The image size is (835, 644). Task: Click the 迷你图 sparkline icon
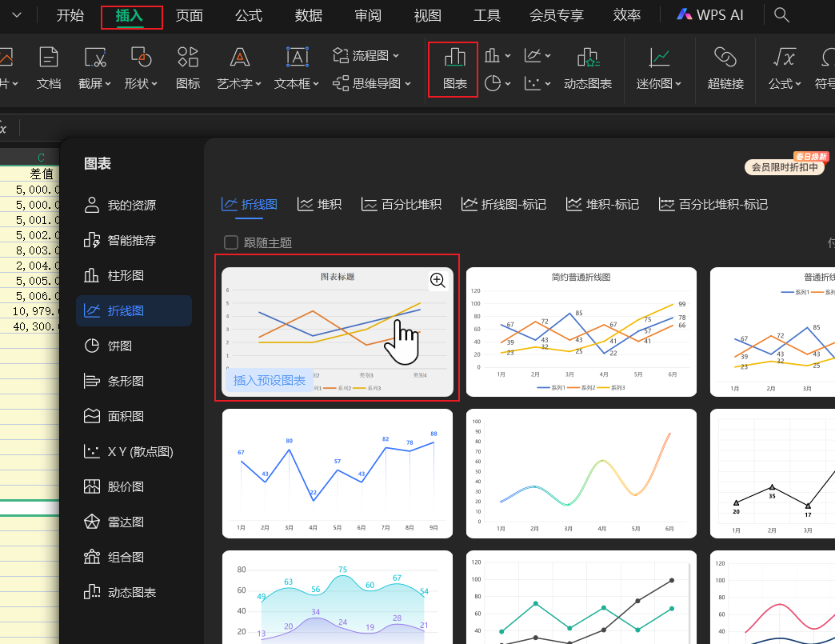(x=659, y=58)
